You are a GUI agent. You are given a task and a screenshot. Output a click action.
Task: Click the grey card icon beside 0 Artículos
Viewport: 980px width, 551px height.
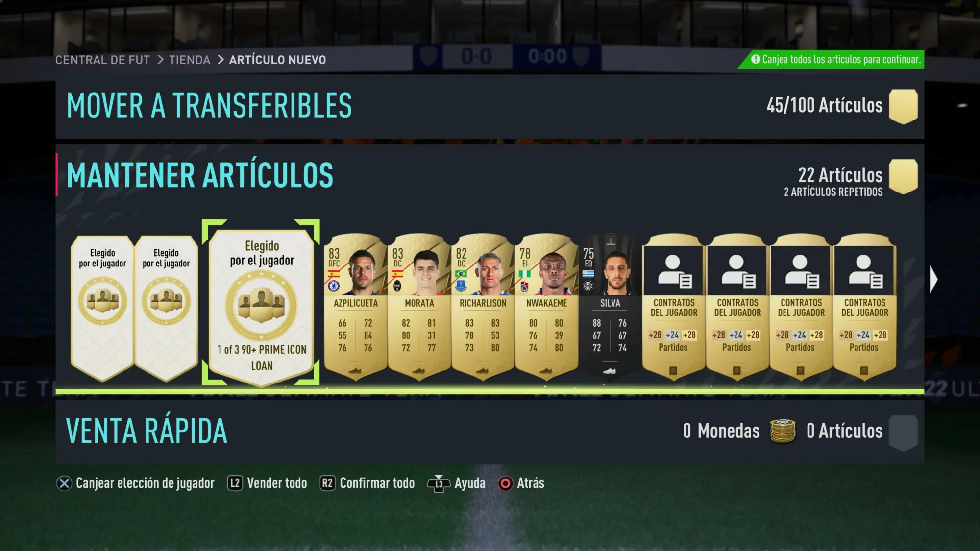click(903, 432)
